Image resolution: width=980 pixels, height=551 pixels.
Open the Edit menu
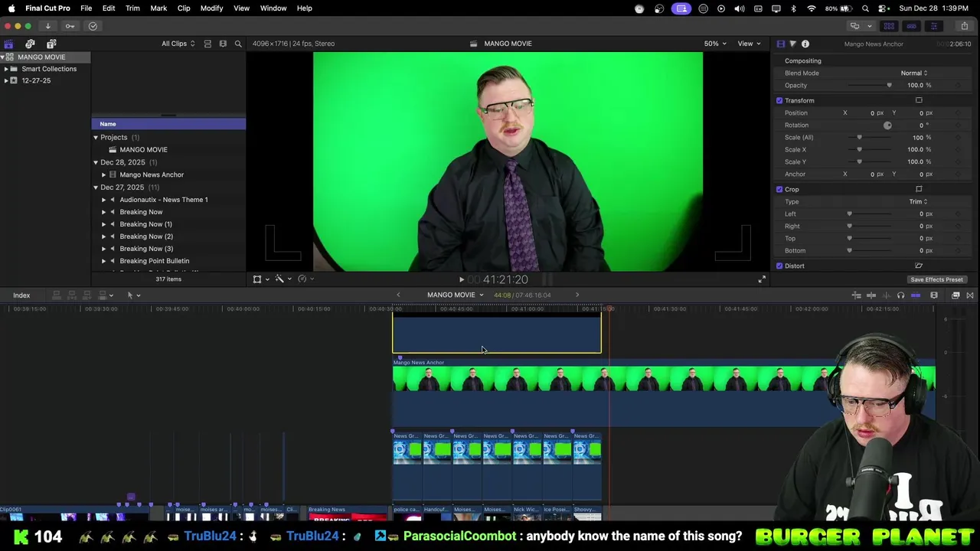[x=109, y=8]
